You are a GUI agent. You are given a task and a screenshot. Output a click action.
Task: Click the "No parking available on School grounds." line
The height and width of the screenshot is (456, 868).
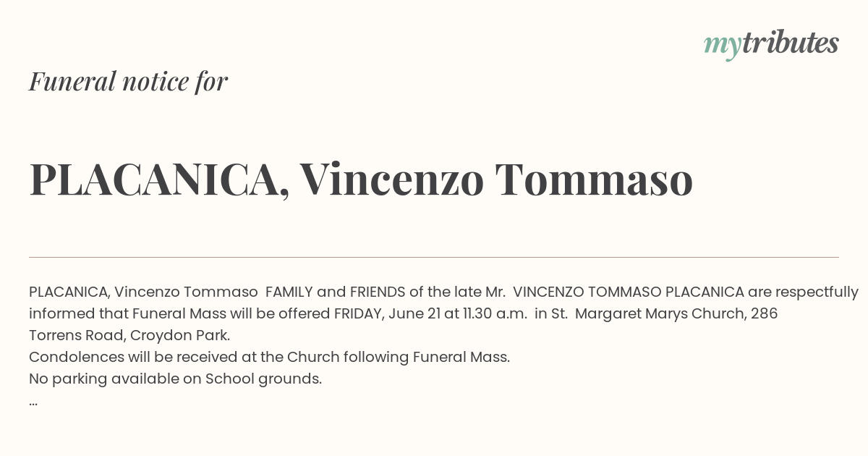(175, 379)
